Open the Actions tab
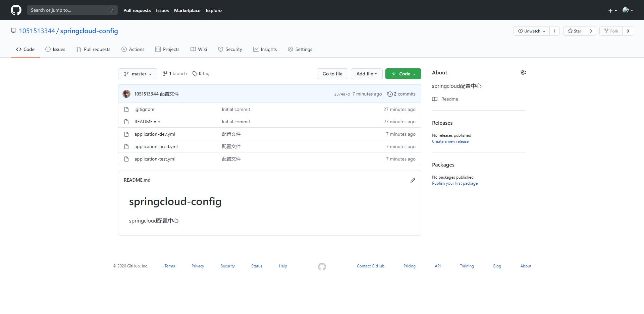 pos(133,49)
